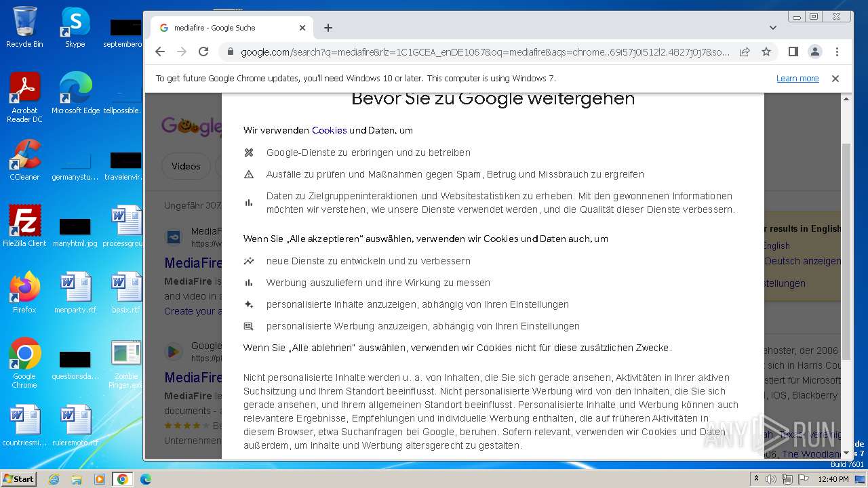Open the Windows Start menu
The height and width of the screenshot is (488, 868).
coord(19,479)
